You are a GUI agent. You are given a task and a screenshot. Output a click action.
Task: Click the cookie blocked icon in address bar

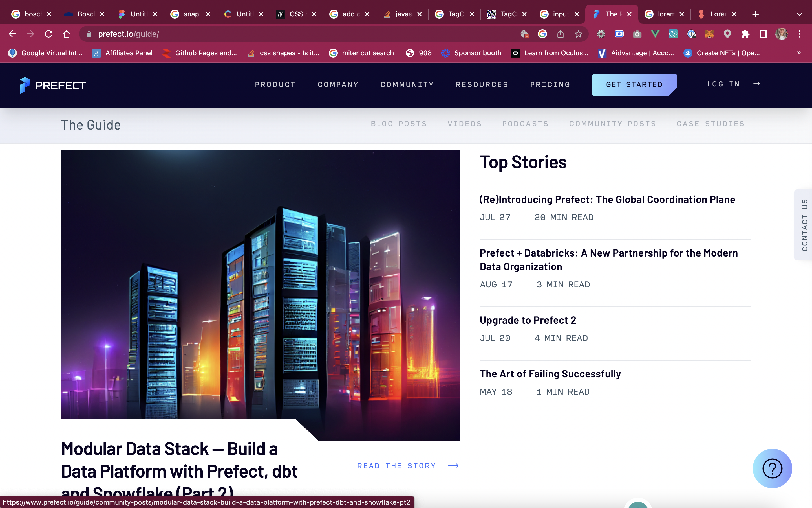click(524, 34)
